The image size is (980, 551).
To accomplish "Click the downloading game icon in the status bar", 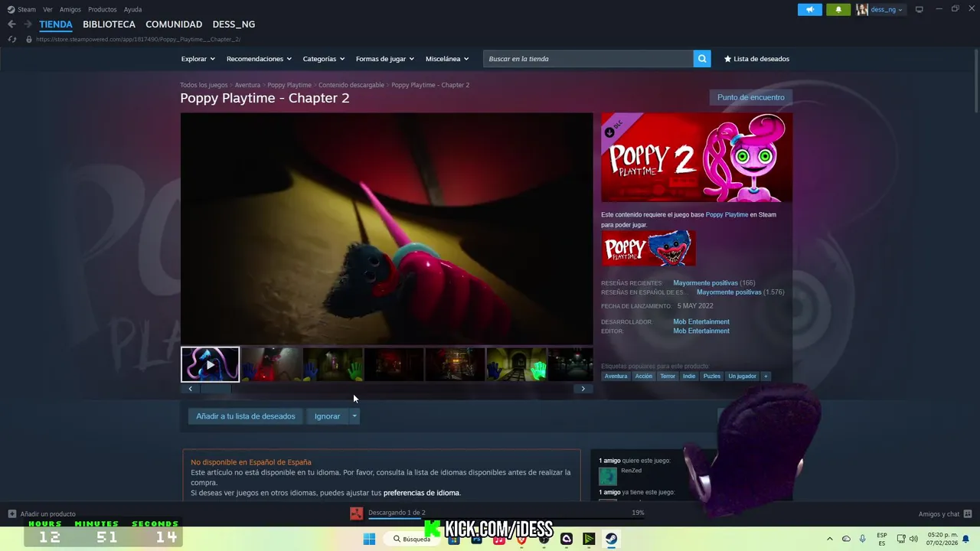I will tap(356, 514).
